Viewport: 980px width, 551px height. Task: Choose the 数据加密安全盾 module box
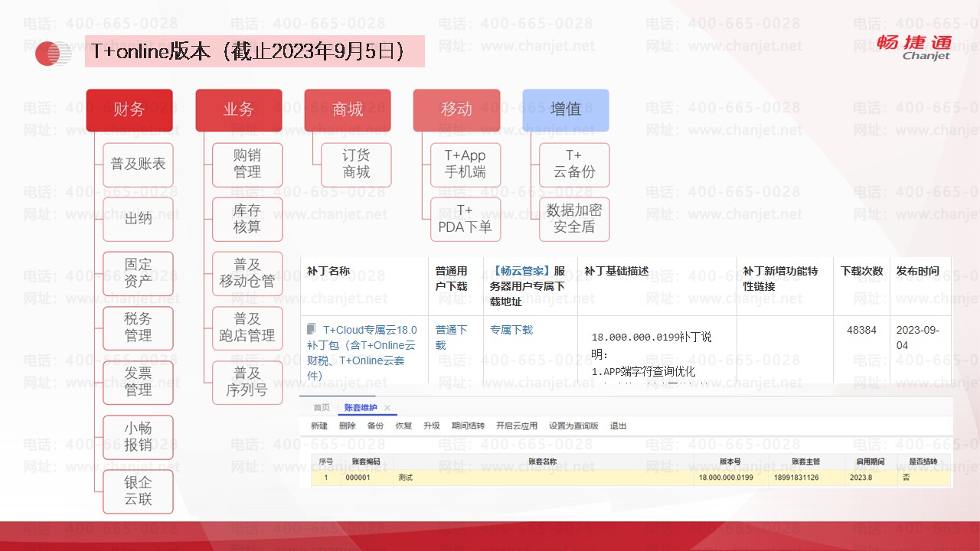[x=574, y=219]
